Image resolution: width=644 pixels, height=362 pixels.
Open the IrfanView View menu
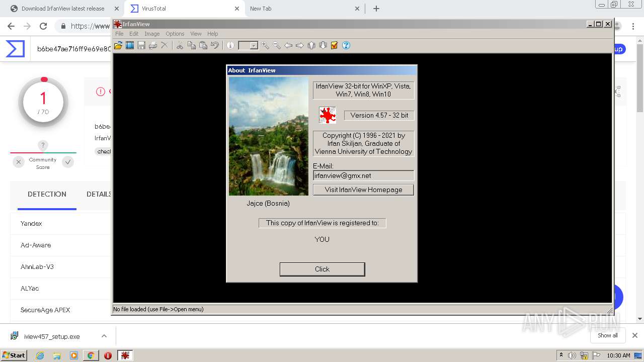click(196, 34)
